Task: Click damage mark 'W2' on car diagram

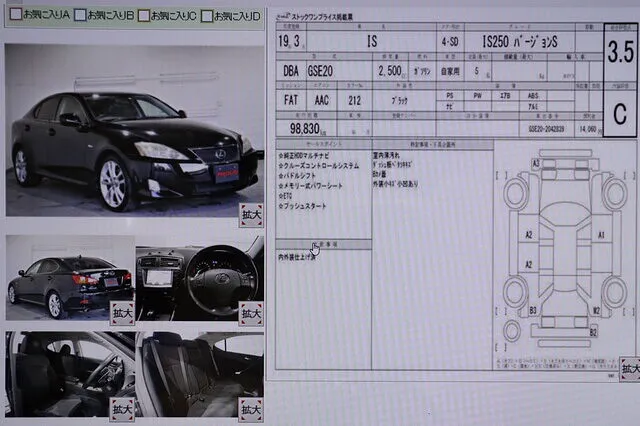Action: click(596, 311)
